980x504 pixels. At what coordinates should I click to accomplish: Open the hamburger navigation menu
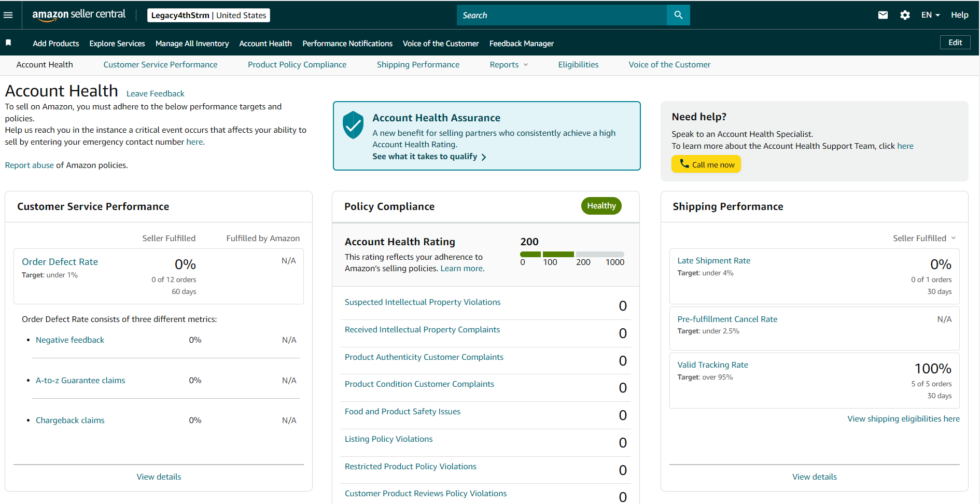pyautogui.click(x=8, y=15)
